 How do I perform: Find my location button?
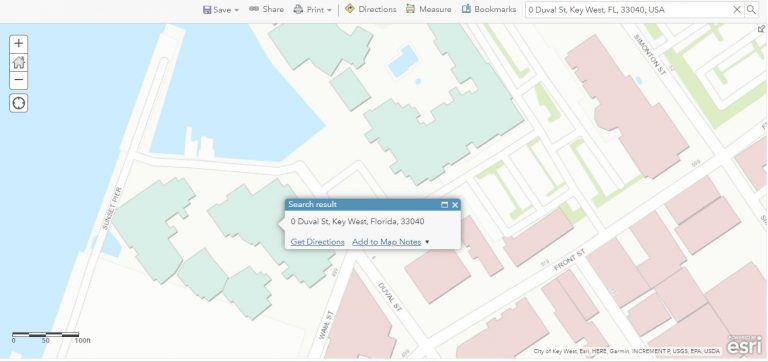[19, 103]
